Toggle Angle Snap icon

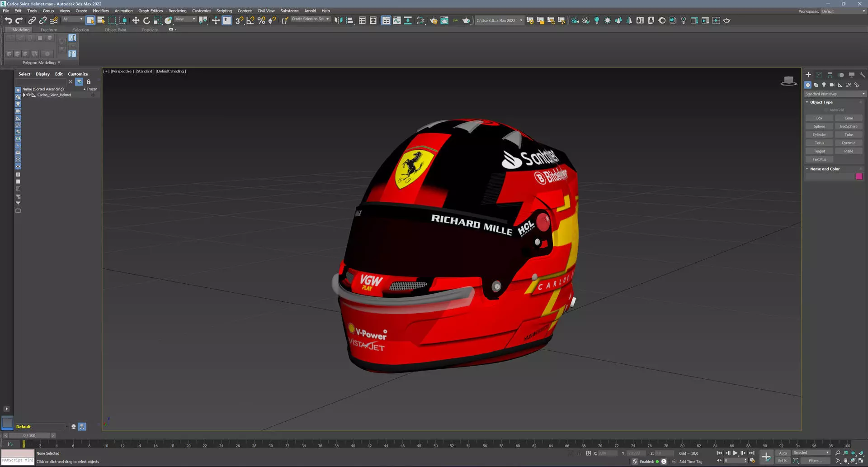click(250, 20)
